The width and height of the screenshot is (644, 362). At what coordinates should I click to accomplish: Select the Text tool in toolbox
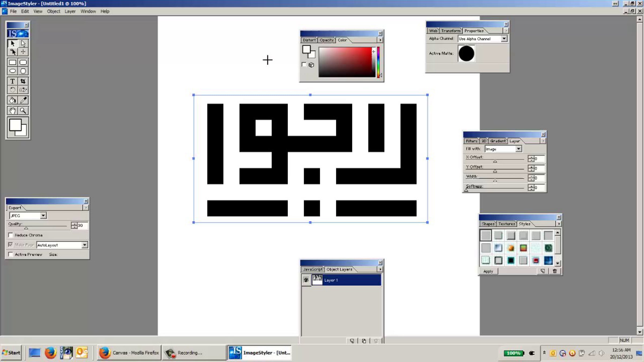[x=12, y=81]
